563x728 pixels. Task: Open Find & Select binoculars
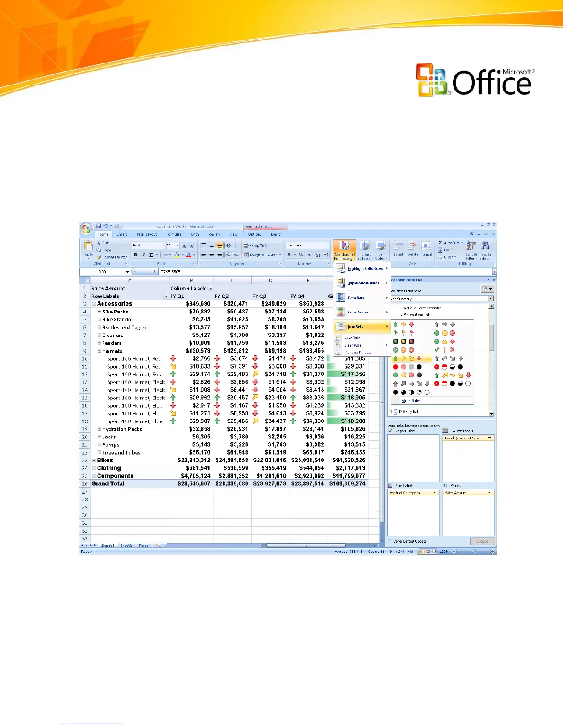tap(485, 250)
